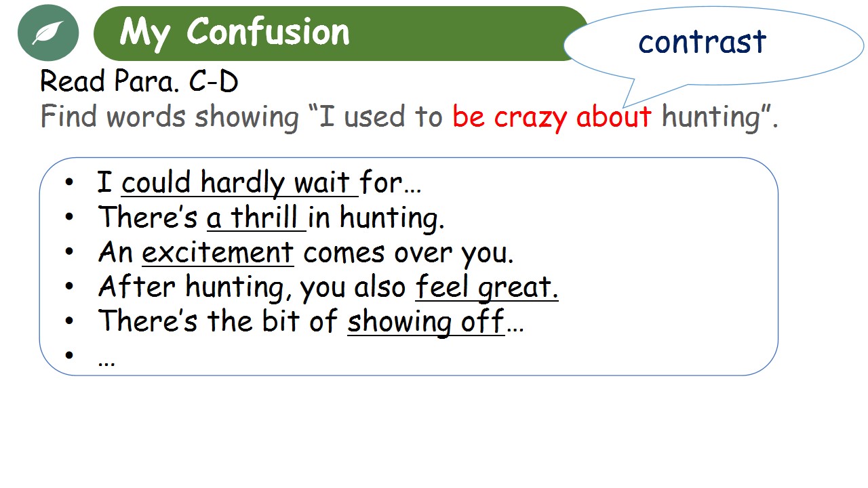Click 'Find words showing' instruction text
Image resolution: width=868 pixels, height=488 pixels.
click(170, 117)
